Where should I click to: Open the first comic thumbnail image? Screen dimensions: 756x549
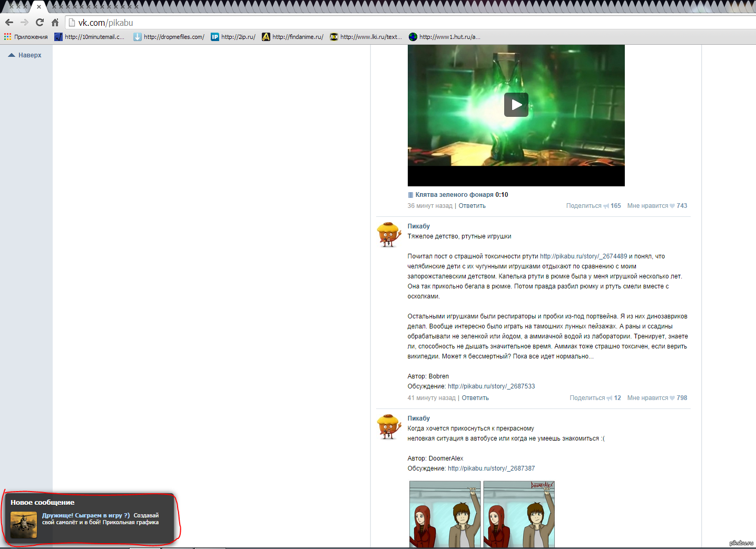445,514
